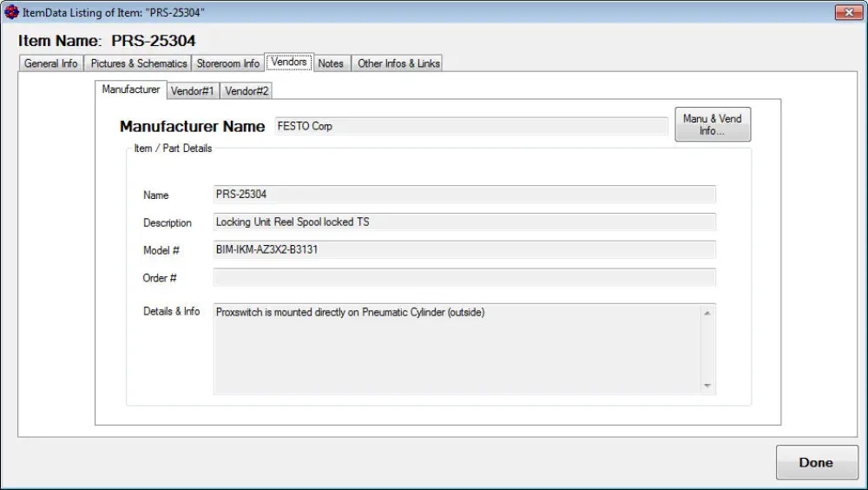
Task: Show the Other Infos & Links tab
Action: (x=398, y=63)
